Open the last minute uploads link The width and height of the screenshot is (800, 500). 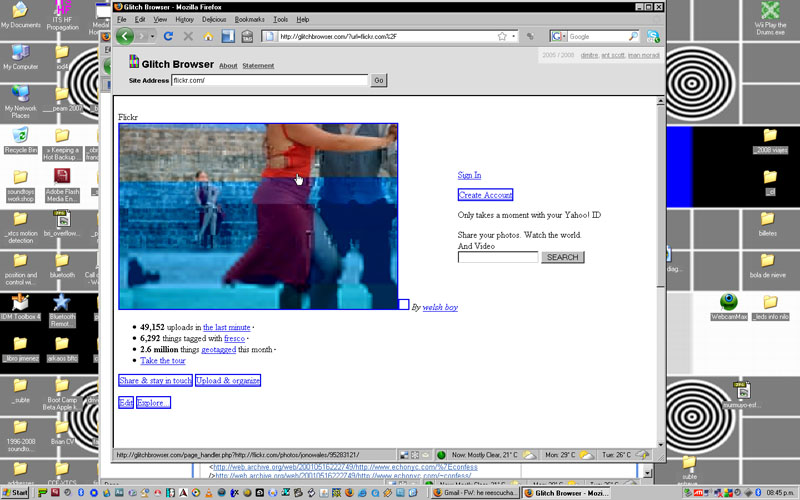click(x=227, y=328)
